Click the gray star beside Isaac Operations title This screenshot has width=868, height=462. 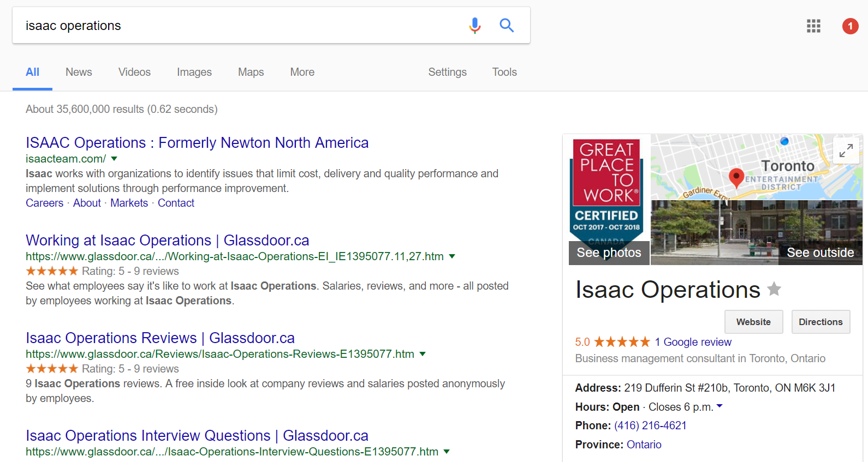click(774, 289)
